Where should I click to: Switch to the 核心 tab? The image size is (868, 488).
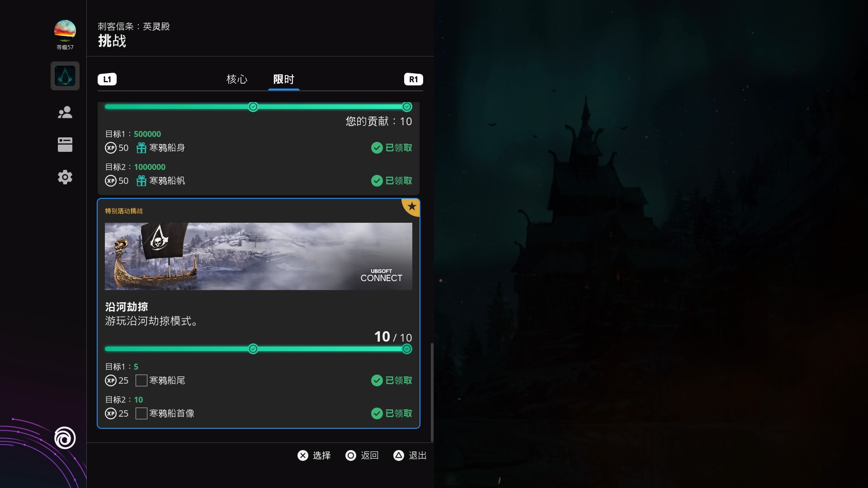tap(237, 79)
